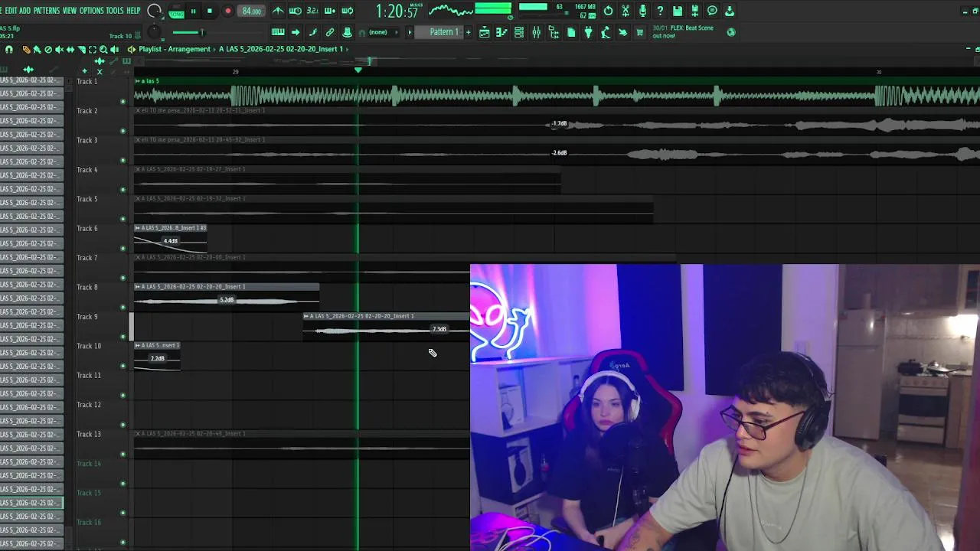Click the song position slider handle

click(202, 32)
